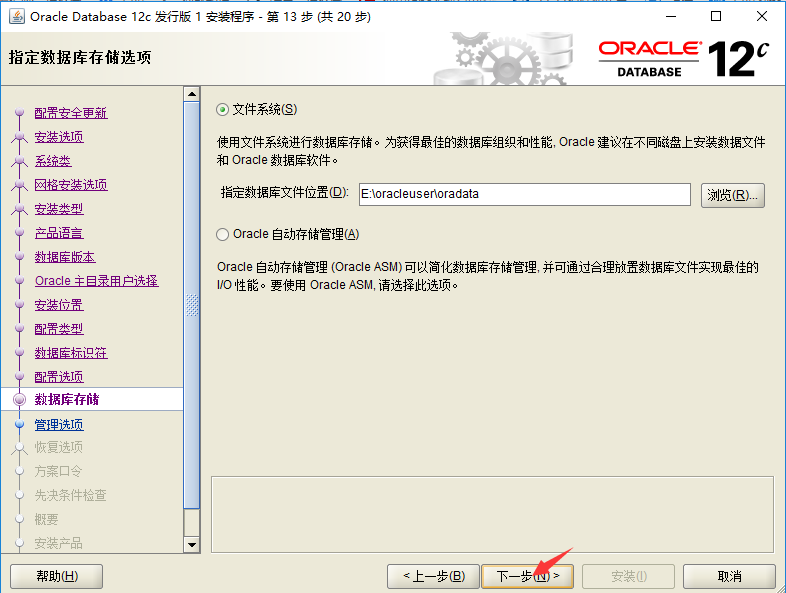This screenshot has height=593, width=786.
Task: Jump to the 数据库标识符 step
Action: click(71, 353)
